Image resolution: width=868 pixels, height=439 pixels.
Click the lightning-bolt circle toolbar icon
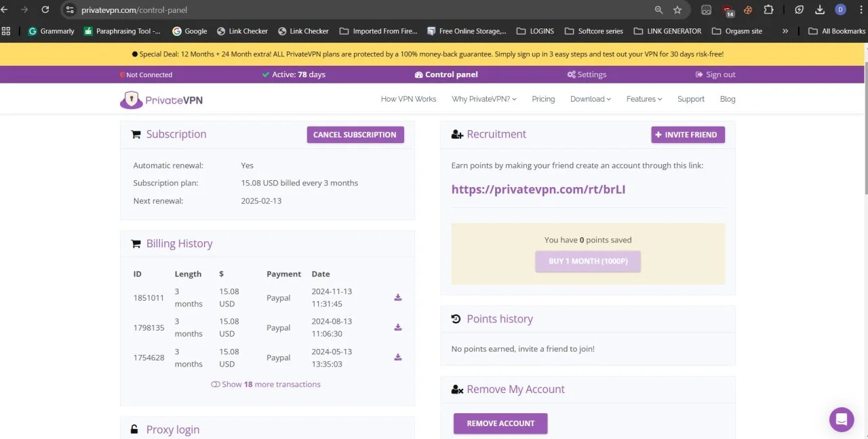click(x=800, y=10)
